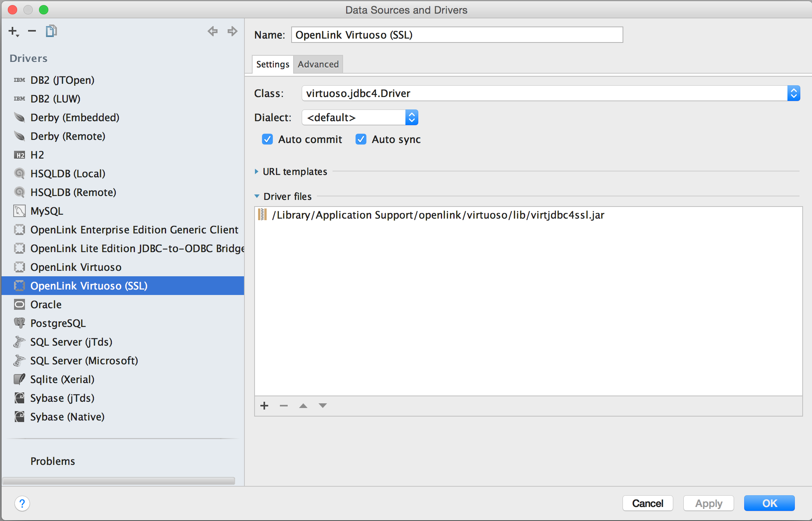Viewport: 812px width, 521px height.
Task: Click the H2 driver icon
Action: (x=19, y=155)
